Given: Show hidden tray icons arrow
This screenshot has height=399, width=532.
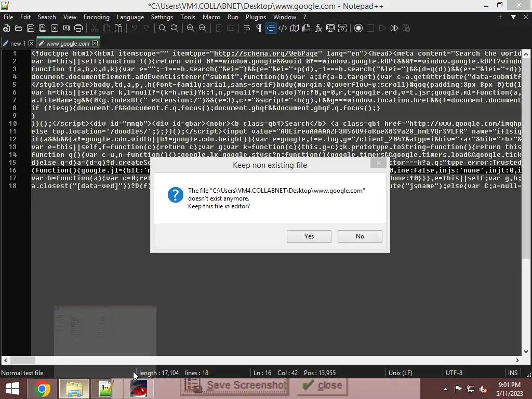Looking at the screenshot, I should point(445,389).
